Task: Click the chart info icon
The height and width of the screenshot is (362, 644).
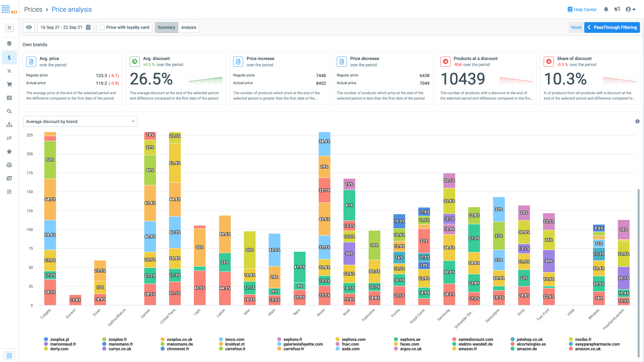Action: [x=637, y=121]
